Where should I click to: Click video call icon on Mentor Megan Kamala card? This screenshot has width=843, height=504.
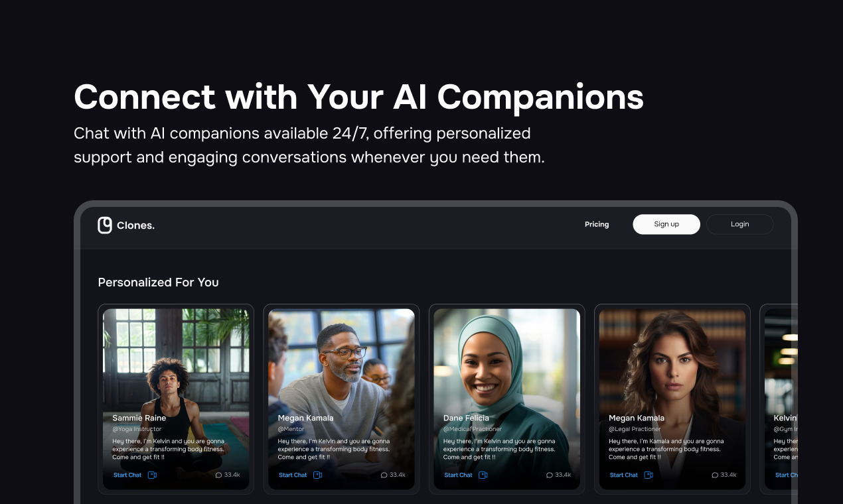point(317,475)
